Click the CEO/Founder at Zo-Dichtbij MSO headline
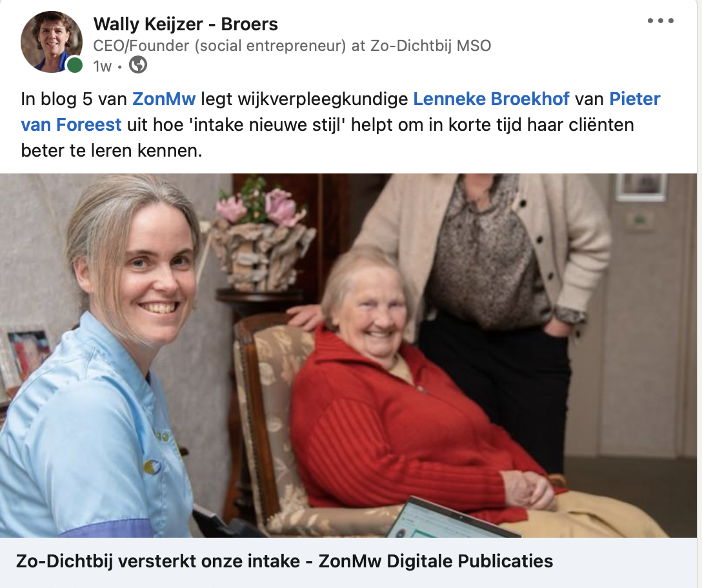The width and height of the screenshot is (702, 588). click(292, 46)
